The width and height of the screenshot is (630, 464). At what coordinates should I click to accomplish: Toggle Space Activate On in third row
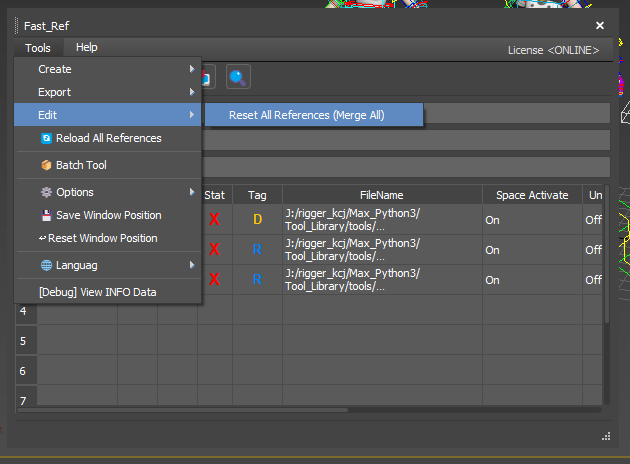[492, 280]
